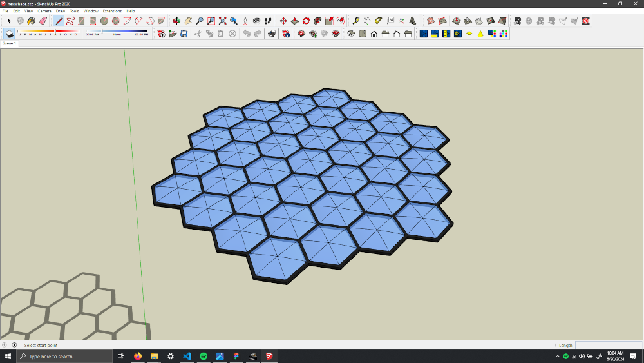Activate the Orbit tool
The width and height of the screenshot is (644, 363).
point(176,21)
